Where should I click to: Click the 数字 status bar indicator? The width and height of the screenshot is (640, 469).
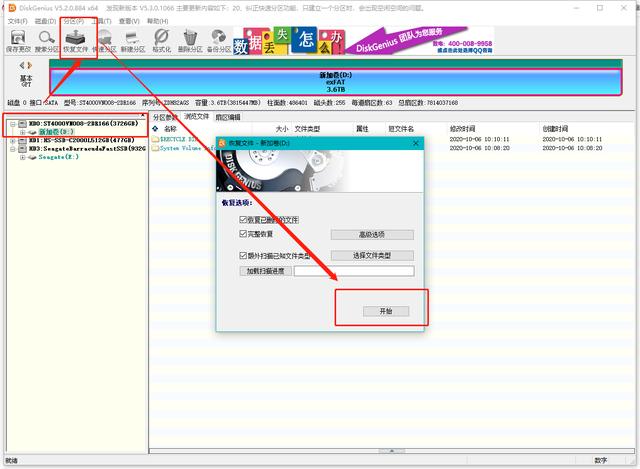click(600, 460)
